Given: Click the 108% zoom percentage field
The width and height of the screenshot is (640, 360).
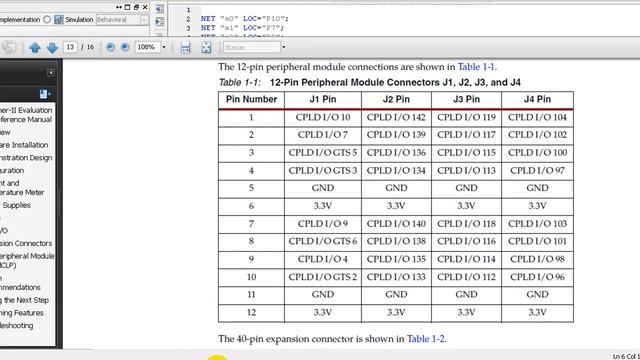Looking at the screenshot, I should tap(147, 47).
